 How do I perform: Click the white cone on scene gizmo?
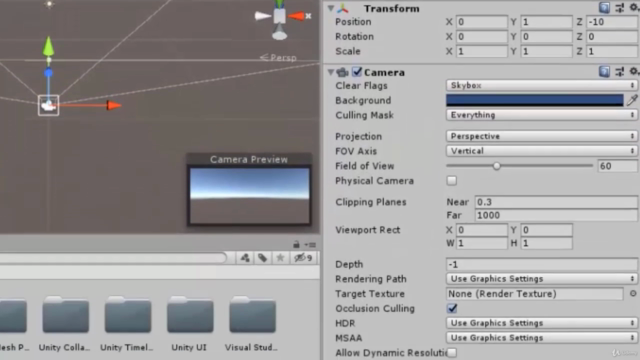[x=262, y=16]
